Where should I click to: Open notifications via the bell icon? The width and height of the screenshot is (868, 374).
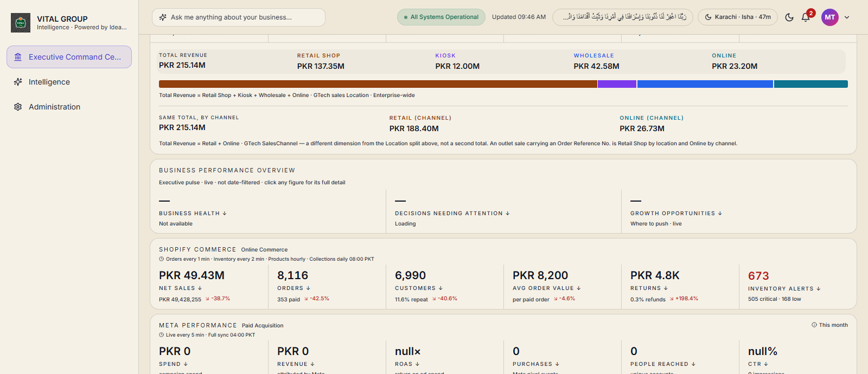(x=806, y=17)
